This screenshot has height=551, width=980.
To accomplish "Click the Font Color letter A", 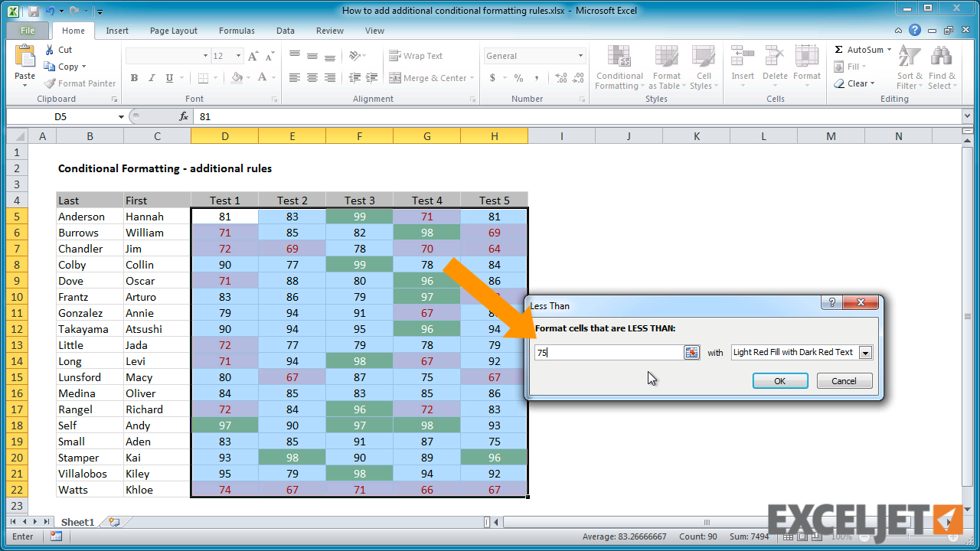I will point(263,78).
